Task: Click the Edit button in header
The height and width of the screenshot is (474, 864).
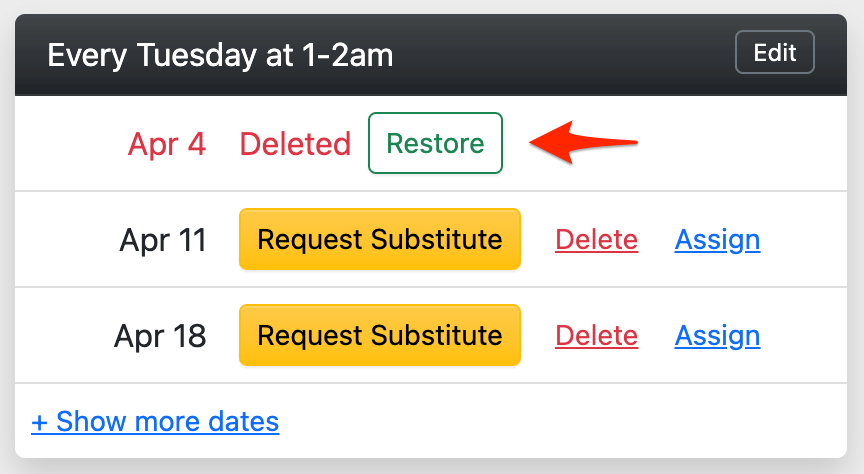Action: [774, 53]
